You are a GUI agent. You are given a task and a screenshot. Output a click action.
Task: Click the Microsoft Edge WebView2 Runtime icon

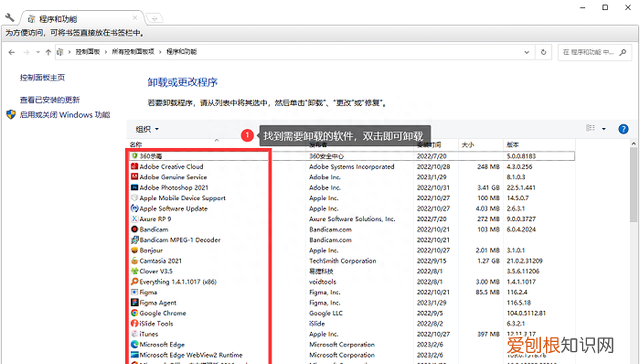(135, 355)
